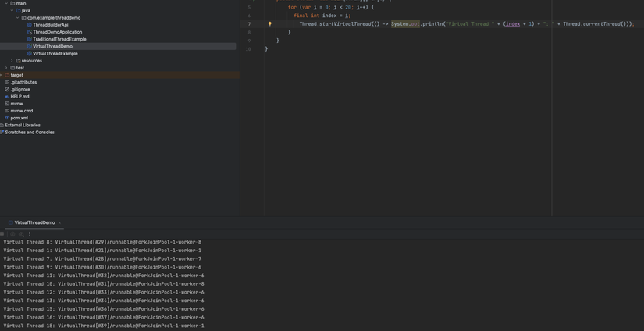Select VirtualThreadExample in project tree
The height and width of the screenshot is (331, 644).
tap(55, 54)
